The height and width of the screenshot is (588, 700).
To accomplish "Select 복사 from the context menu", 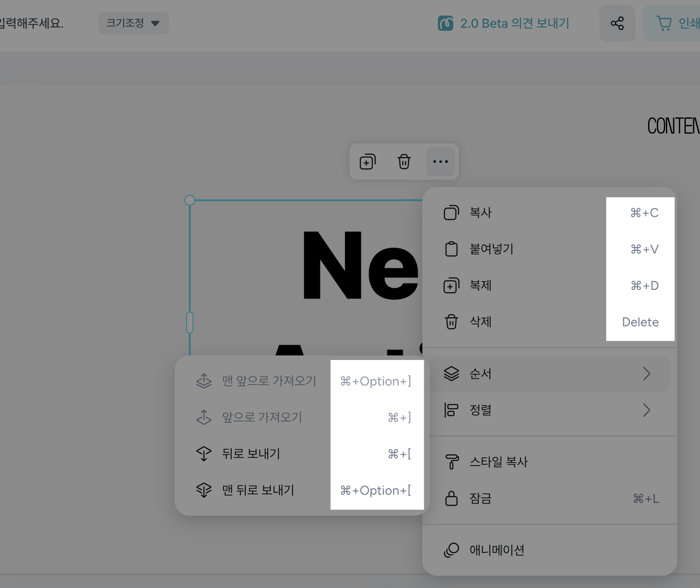I will [x=481, y=213].
